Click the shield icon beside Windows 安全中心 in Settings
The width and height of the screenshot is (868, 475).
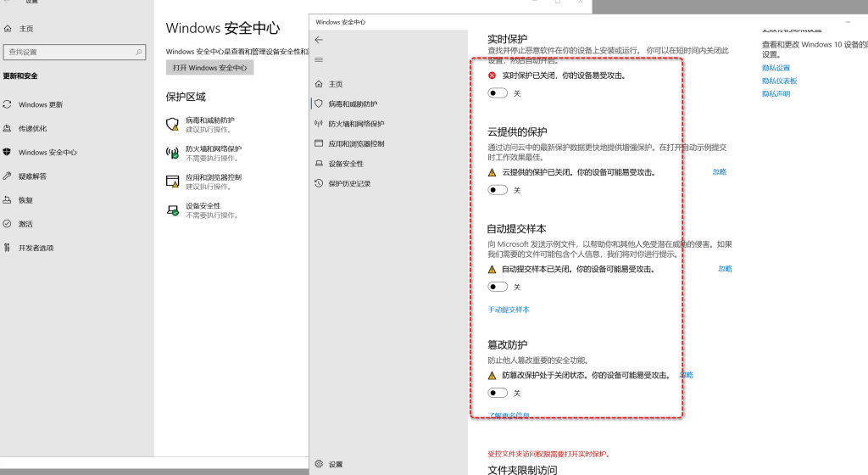[7, 152]
